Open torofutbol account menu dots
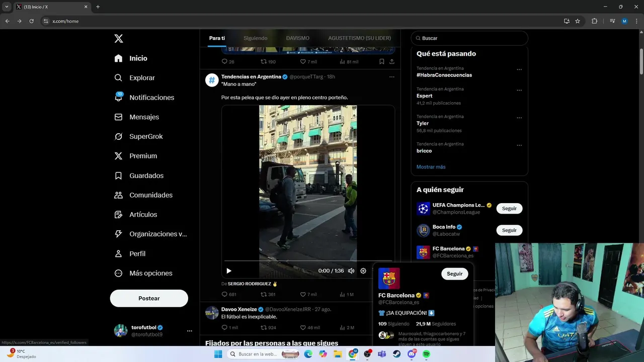This screenshot has height=362, width=644. pos(190,331)
